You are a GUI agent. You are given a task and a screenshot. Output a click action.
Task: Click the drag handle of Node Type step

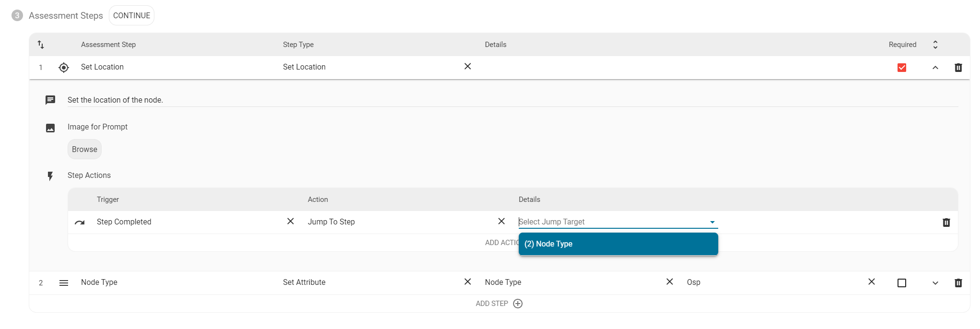[x=64, y=283]
